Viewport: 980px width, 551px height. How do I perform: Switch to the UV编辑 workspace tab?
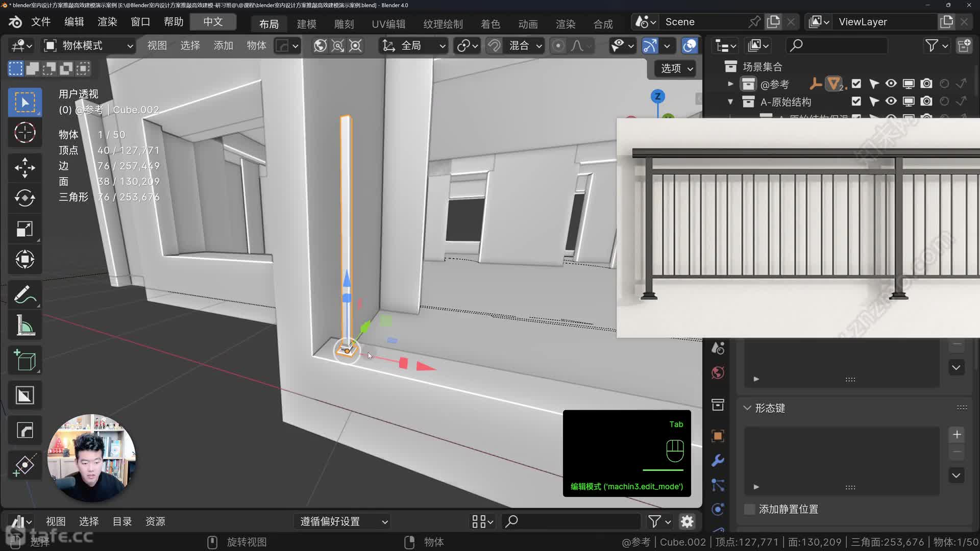tap(388, 24)
